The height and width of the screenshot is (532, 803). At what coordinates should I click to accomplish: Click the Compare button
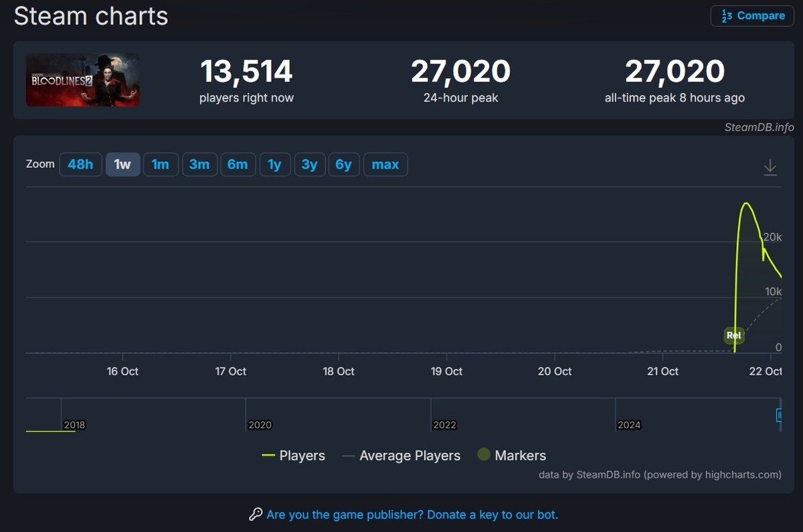tap(752, 16)
